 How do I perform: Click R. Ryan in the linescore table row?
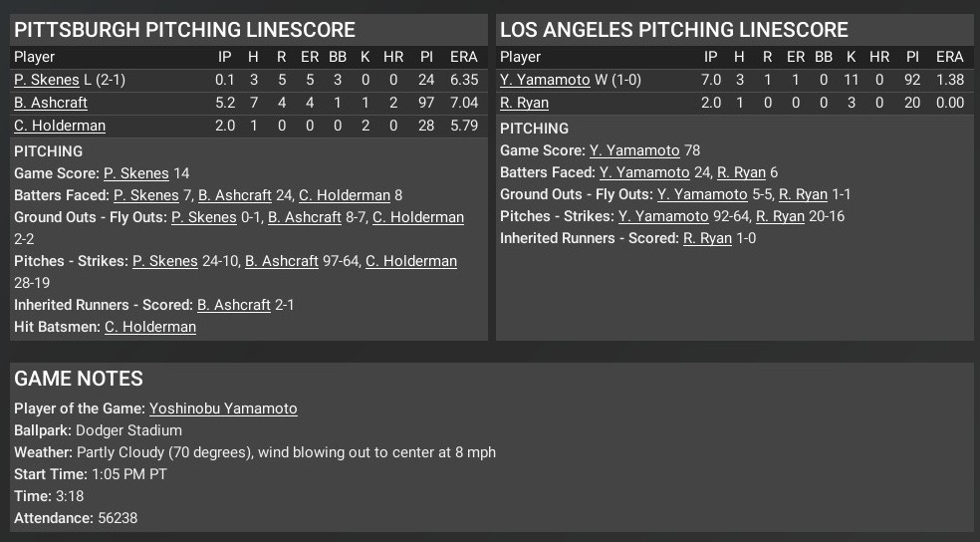coord(524,103)
